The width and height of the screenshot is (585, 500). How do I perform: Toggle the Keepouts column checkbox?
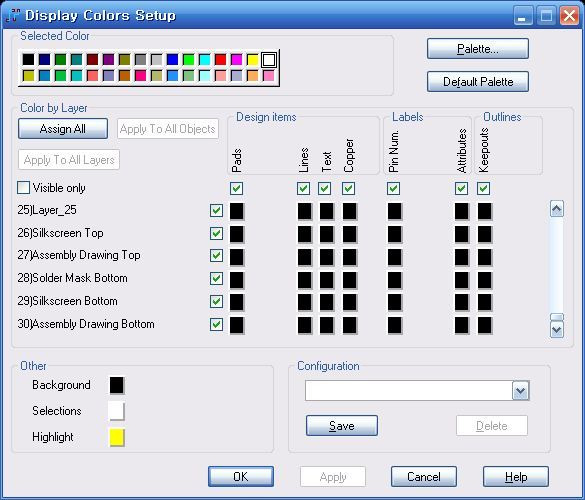484,188
